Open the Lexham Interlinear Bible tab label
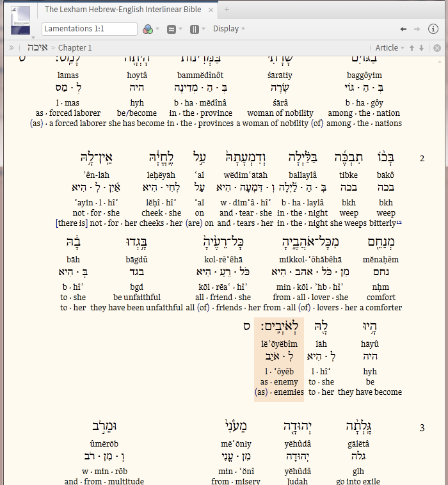Image resolution: width=448 pixels, height=485 pixels. coord(123,10)
